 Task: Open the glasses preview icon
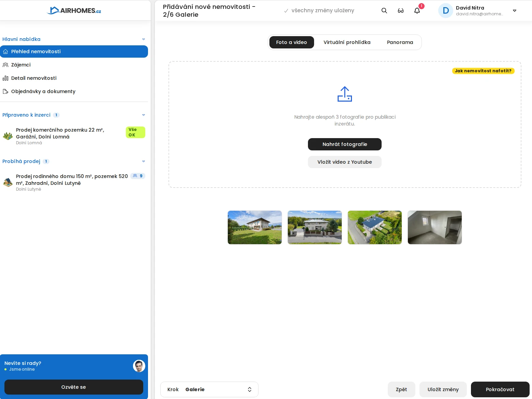[401, 11]
